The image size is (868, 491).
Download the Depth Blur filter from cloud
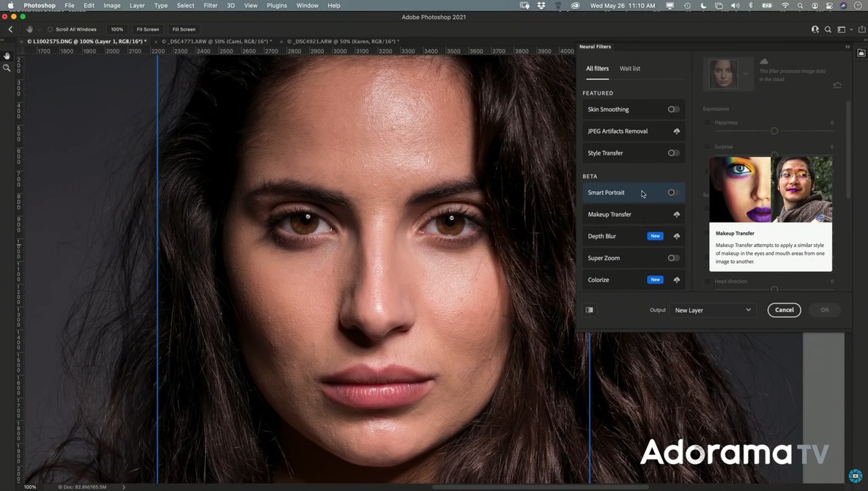coord(676,236)
